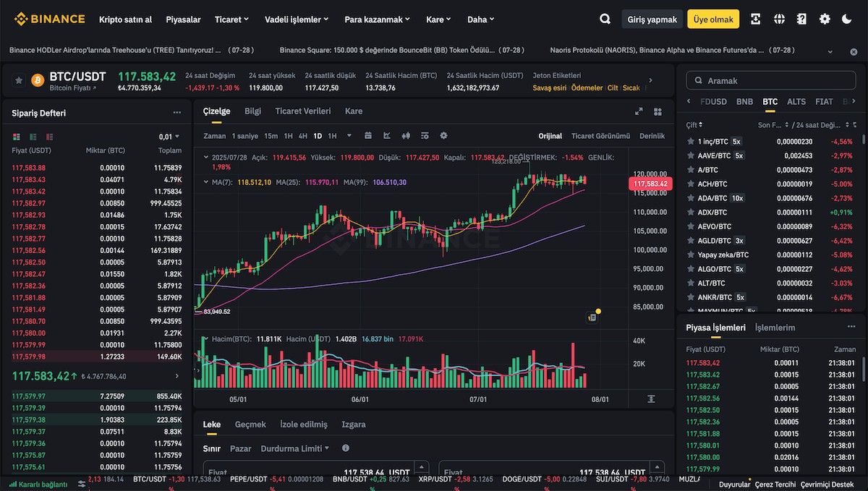Open the language globe icon
The image size is (868, 491).
(x=779, y=20)
